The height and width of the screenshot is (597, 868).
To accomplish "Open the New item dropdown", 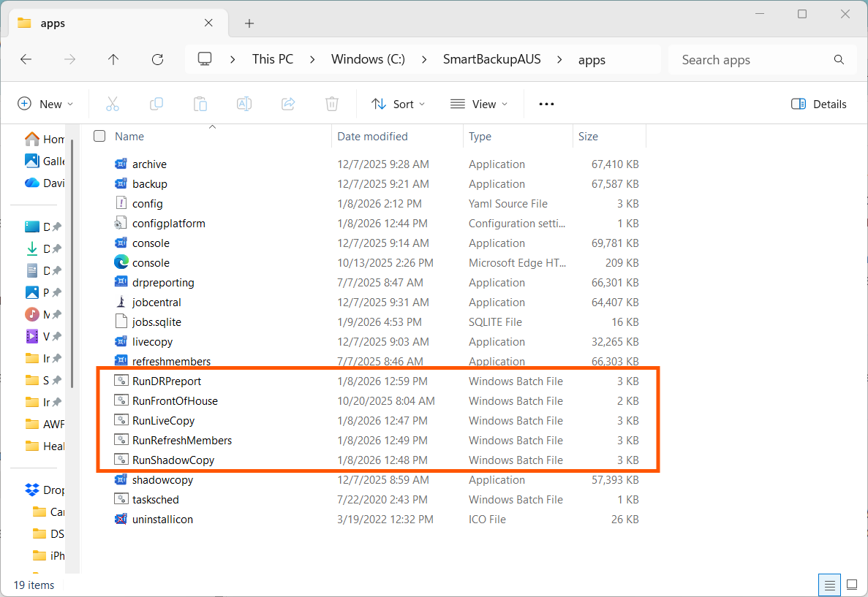I will (x=45, y=104).
